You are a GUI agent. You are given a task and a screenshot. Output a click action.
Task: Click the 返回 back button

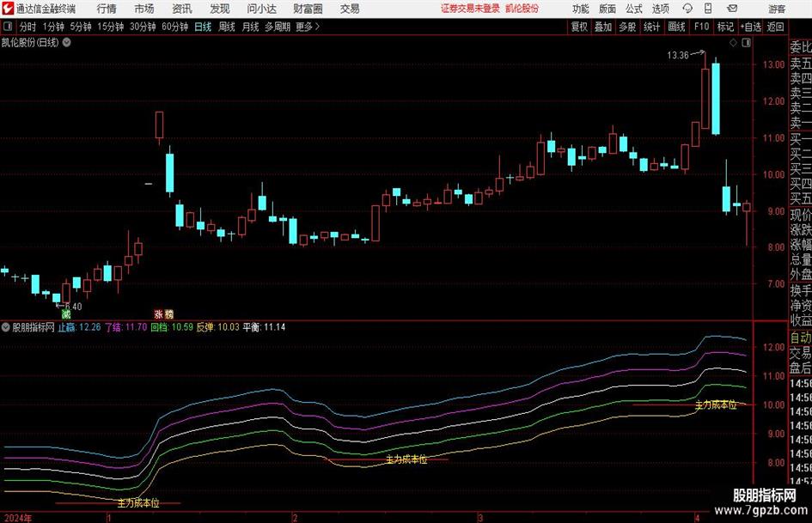point(775,27)
